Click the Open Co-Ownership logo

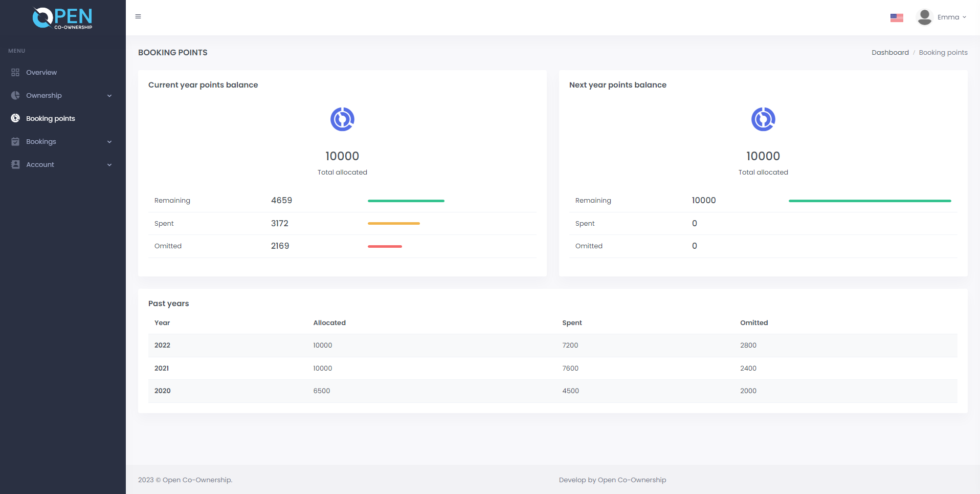pyautogui.click(x=62, y=18)
